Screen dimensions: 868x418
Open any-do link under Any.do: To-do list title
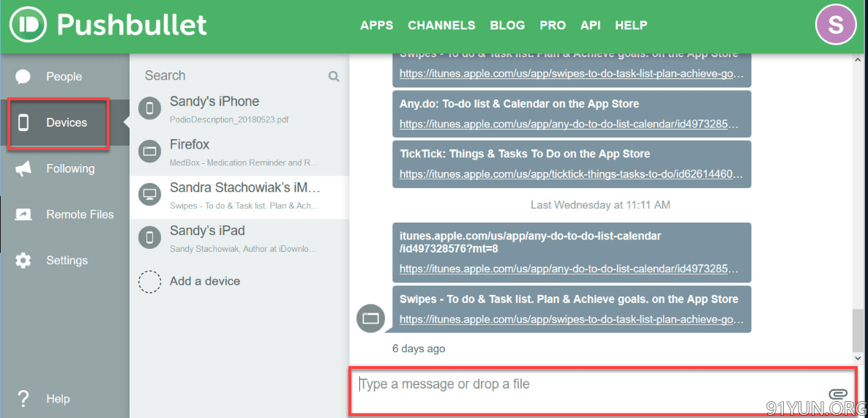569,124
